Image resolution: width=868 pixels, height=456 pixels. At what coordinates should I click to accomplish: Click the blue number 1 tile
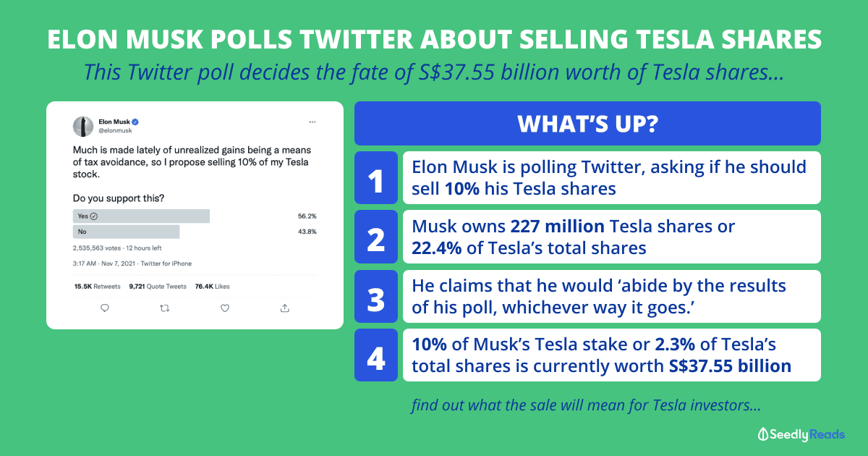(x=376, y=177)
